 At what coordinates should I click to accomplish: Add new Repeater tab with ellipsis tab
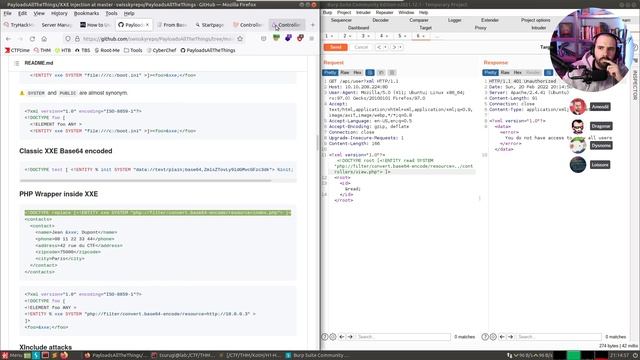436,36
